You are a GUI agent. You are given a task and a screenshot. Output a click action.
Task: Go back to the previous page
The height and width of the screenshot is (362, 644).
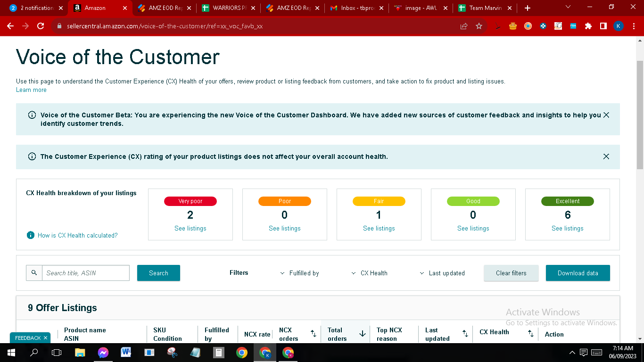coord(10,26)
